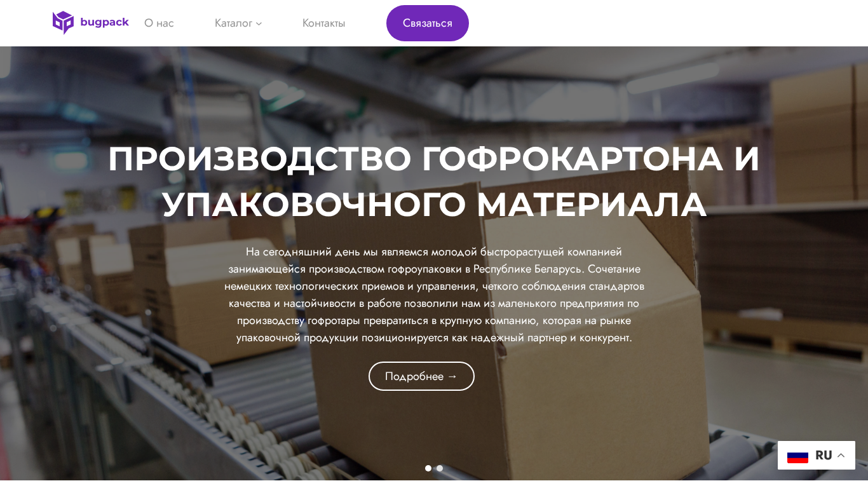Click the bugpack purple cube logo icon
Screen dimensions: 868x488
tap(63, 23)
